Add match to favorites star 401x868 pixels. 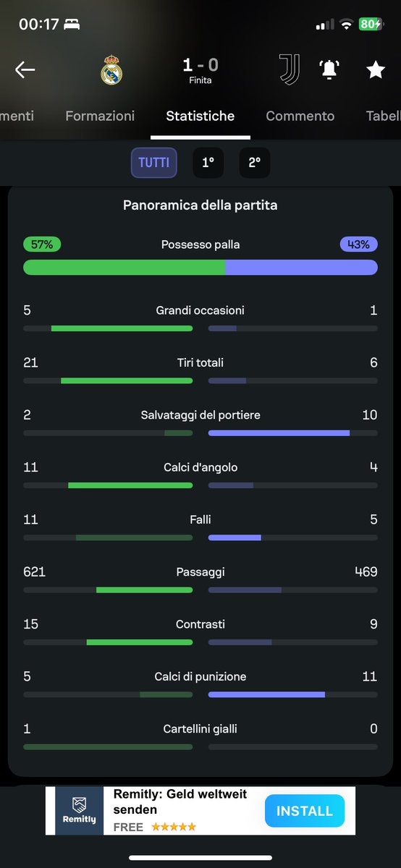coord(375,69)
